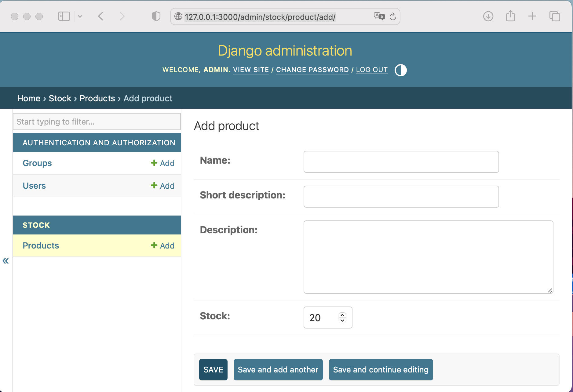Click the Share icon in the toolbar
The image size is (573, 392).
pos(510,16)
